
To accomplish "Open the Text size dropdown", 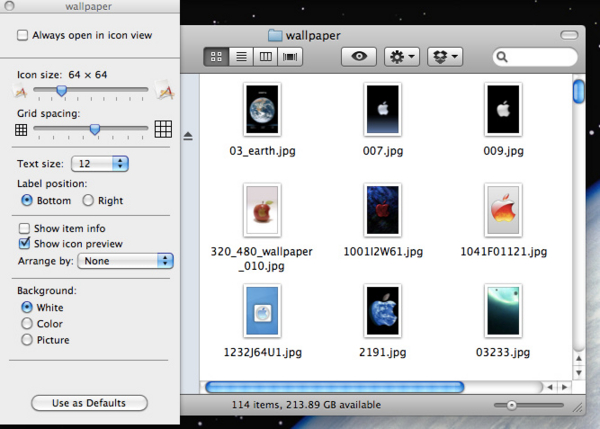I will click(x=100, y=164).
